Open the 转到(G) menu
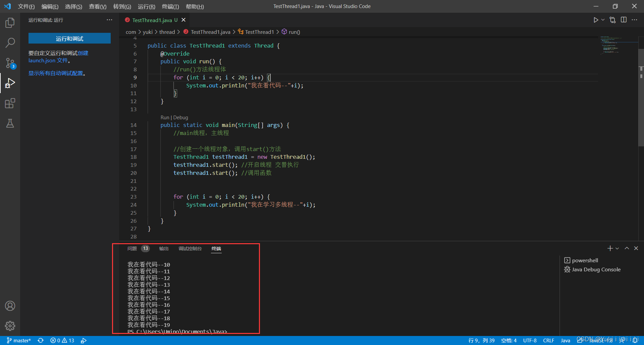 click(x=122, y=6)
